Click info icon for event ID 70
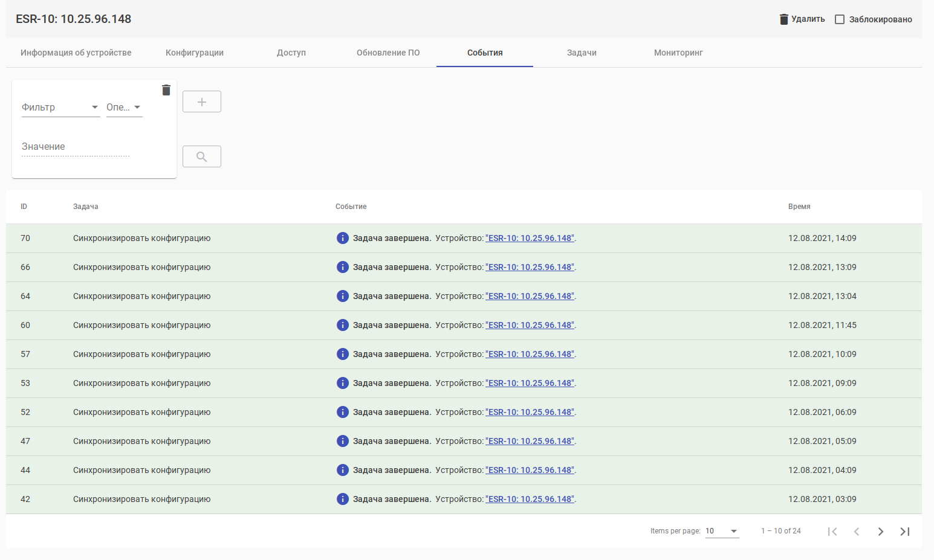This screenshot has width=934, height=560. pyautogui.click(x=343, y=238)
